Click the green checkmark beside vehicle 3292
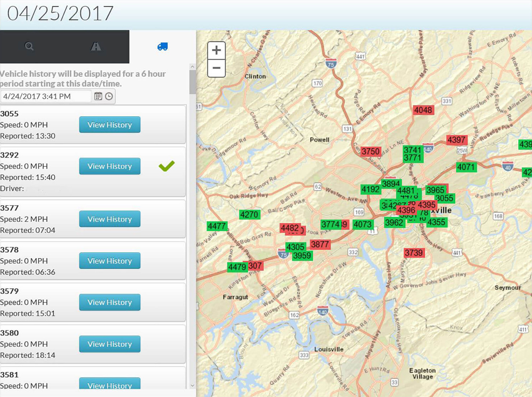Screen dimensions: 532x397 point(166,166)
